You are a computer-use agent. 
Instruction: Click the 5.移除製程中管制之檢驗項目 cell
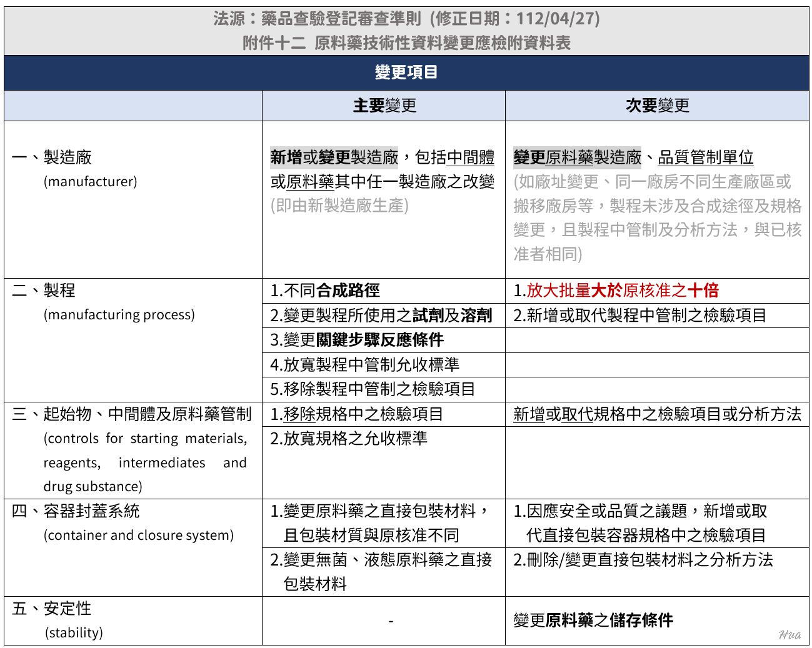373,389
